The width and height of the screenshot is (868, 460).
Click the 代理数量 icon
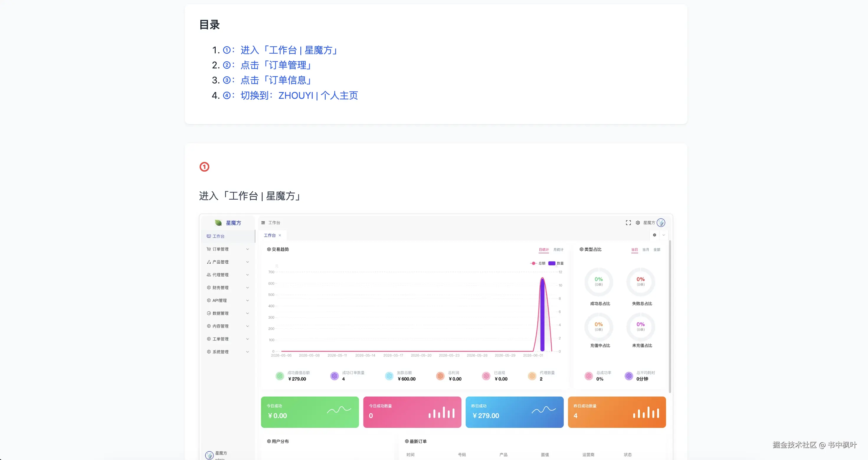(x=532, y=376)
